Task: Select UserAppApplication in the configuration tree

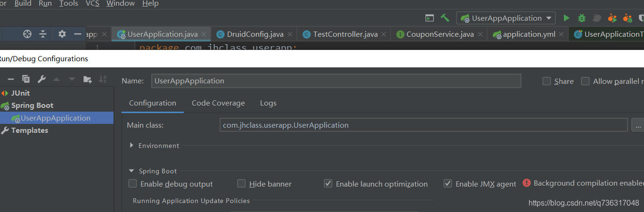Action: (57, 118)
